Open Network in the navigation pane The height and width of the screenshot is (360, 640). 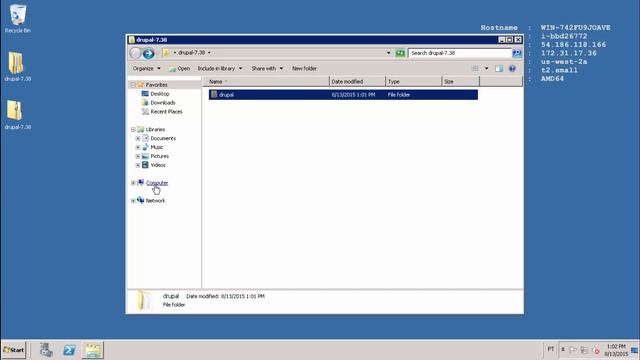tap(156, 201)
